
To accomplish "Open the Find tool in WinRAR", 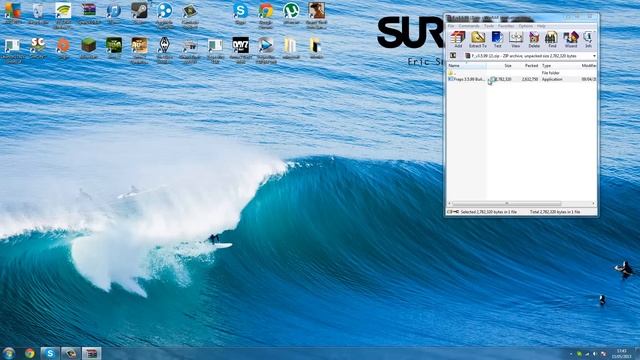I will 552,40.
